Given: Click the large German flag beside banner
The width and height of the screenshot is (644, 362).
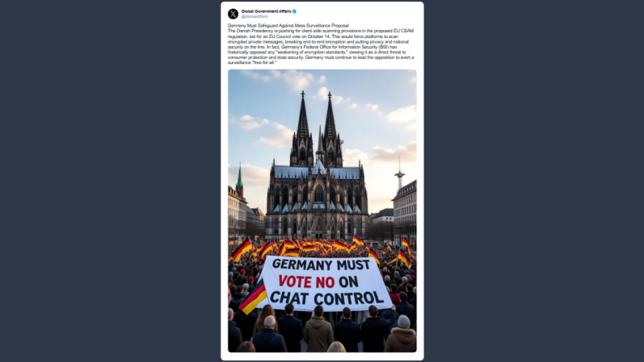Looking at the screenshot, I should pyautogui.click(x=254, y=296).
